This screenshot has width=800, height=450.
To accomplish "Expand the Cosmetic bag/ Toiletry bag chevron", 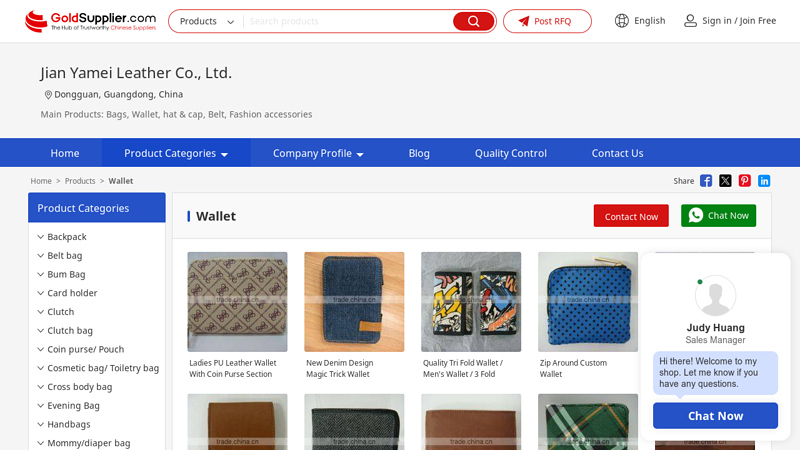I will (41, 368).
